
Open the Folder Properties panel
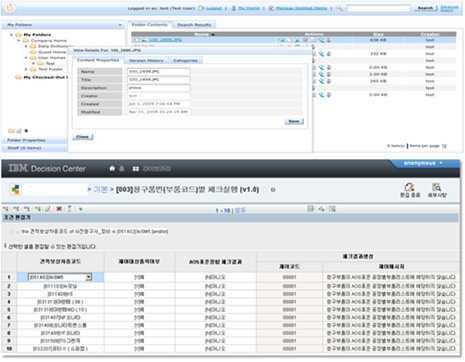tap(26, 140)
